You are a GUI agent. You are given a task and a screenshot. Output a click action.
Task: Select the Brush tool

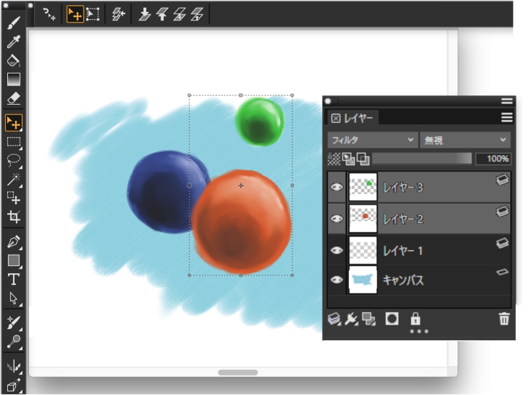coord(13,24)
